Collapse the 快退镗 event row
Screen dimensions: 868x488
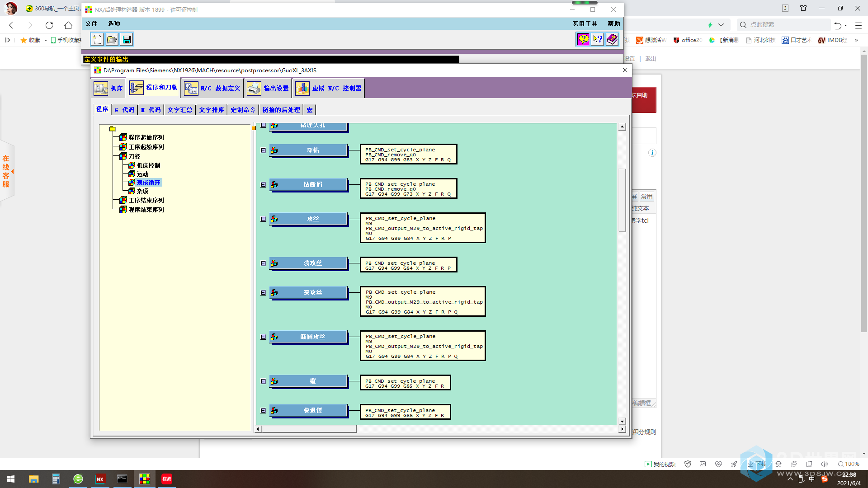(x=264, y=411)
